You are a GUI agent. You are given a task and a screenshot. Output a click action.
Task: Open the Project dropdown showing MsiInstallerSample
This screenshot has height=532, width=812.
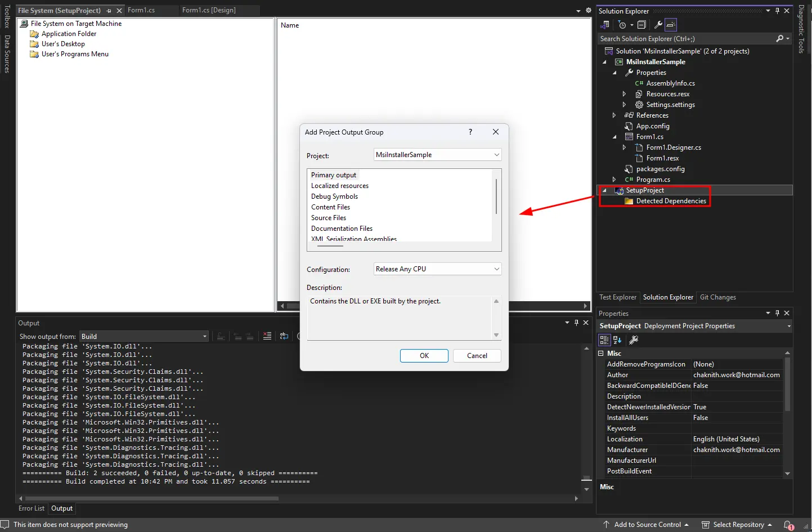point(437,155)
